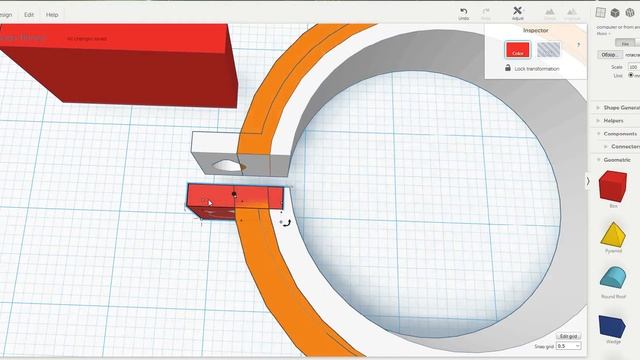
Task: Select the Unit radio button
Action: coord(631,76)
